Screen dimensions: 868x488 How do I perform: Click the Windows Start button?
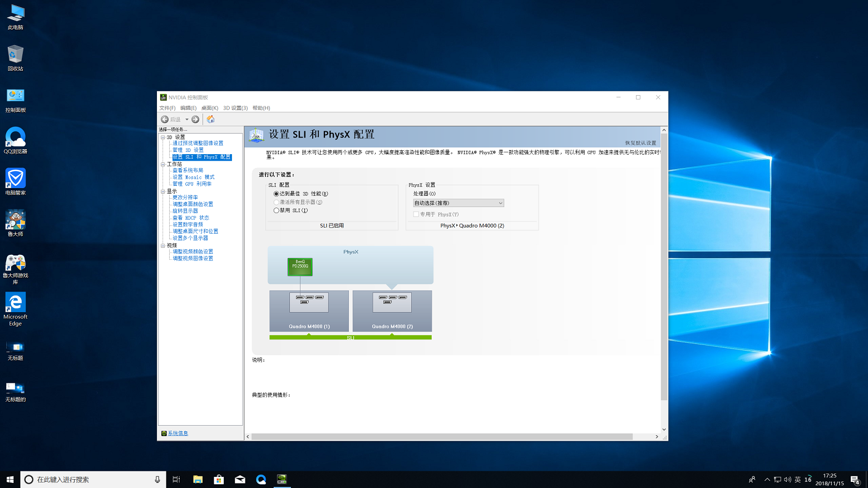tap(10, 480)
